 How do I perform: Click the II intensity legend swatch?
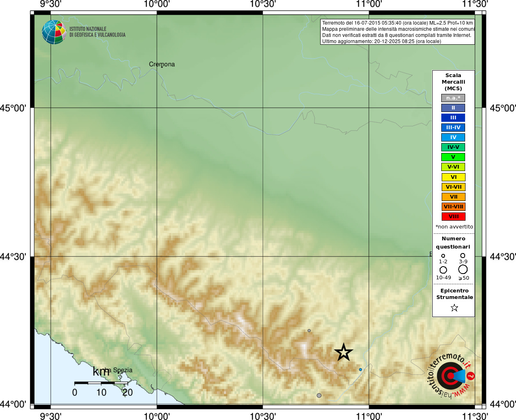453,108
